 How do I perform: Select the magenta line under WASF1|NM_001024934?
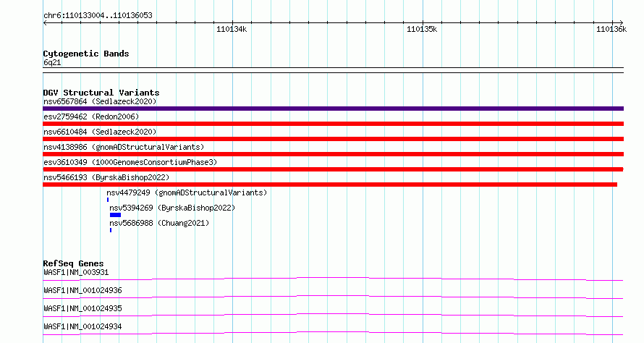click(x=333, y=333)
